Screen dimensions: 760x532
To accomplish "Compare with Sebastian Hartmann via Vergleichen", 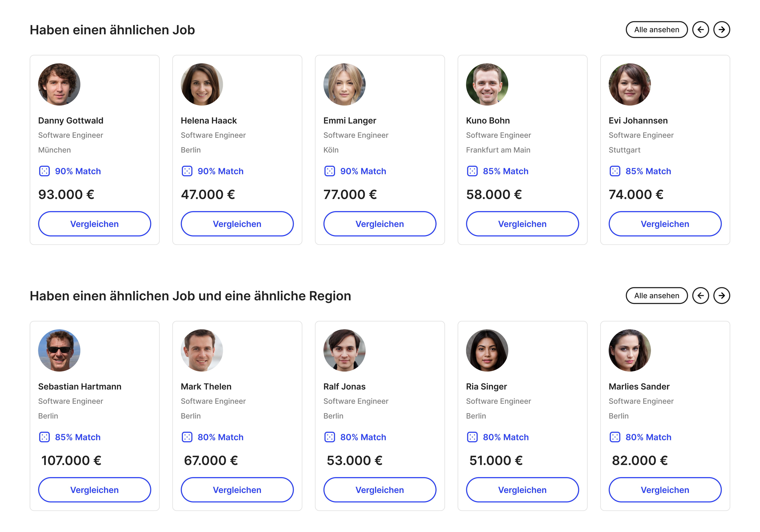I will pyautogui.click(x=94, y=490).
